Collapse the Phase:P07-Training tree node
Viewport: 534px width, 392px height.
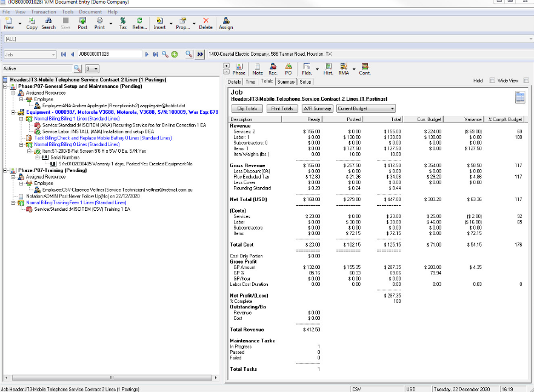pos(5,171)
